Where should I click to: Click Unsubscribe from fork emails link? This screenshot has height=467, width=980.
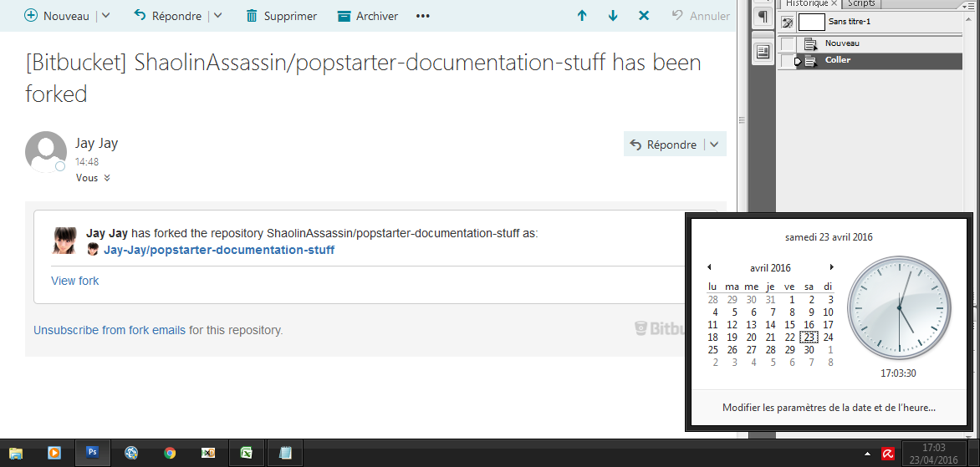click(110, 330)
